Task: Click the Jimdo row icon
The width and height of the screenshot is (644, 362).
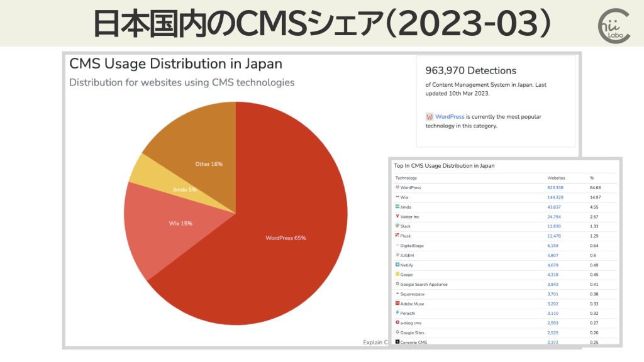Action: tap(397, 206)
